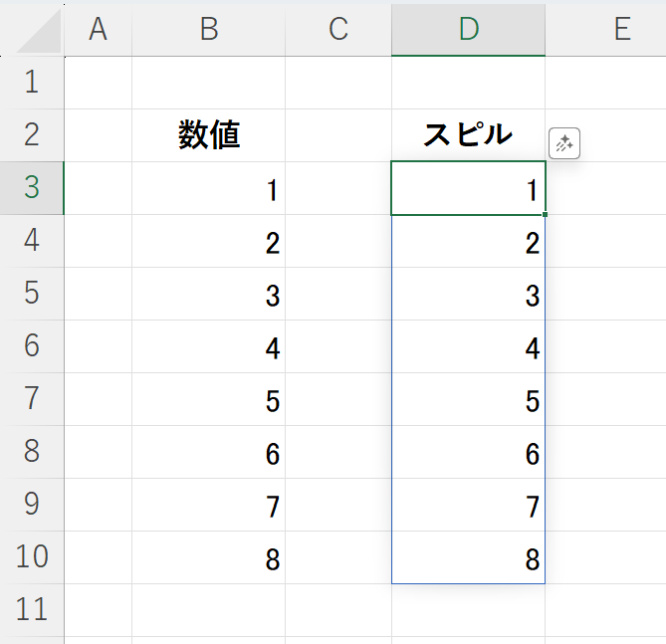
Task: Select row 1 header
Action: point(32,83)
